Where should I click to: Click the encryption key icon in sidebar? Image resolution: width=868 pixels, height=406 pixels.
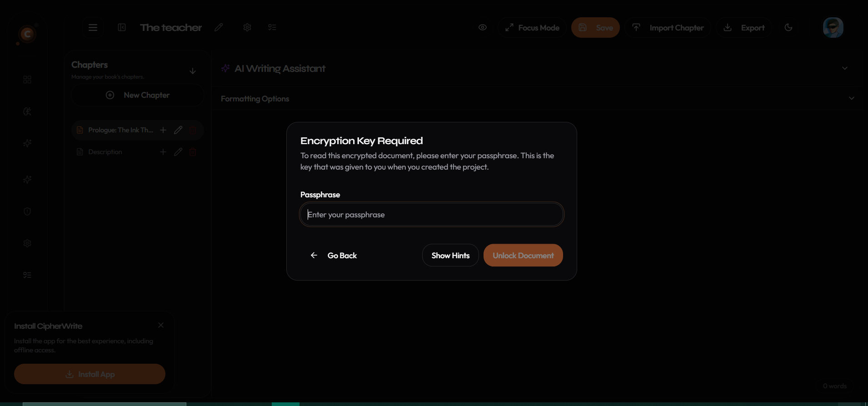coord(27,111)
